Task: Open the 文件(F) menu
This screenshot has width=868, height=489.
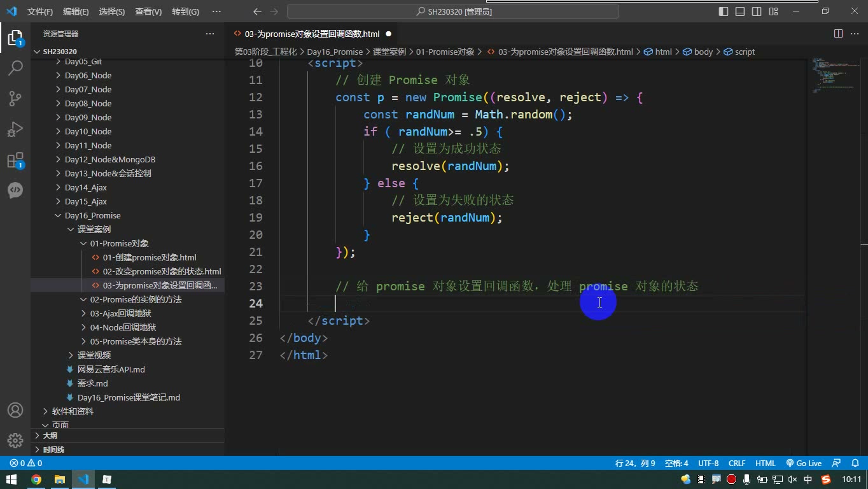Action: coord(40,11)
